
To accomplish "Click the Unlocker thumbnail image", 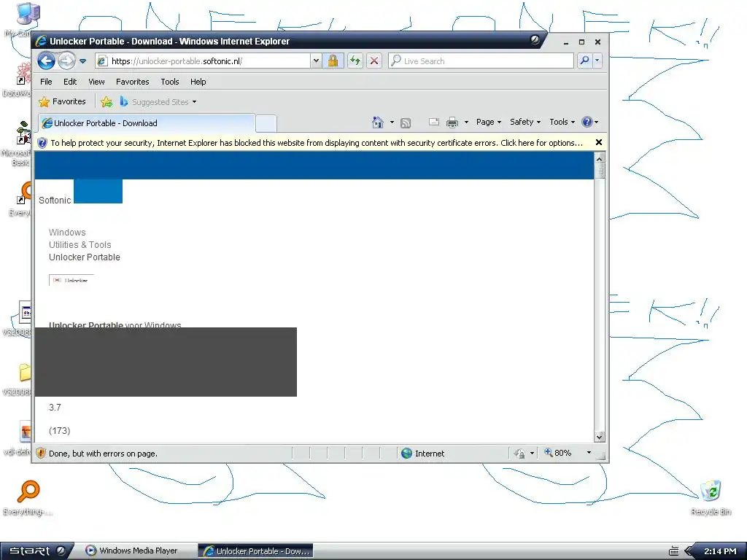I will [x=71, y=280].
